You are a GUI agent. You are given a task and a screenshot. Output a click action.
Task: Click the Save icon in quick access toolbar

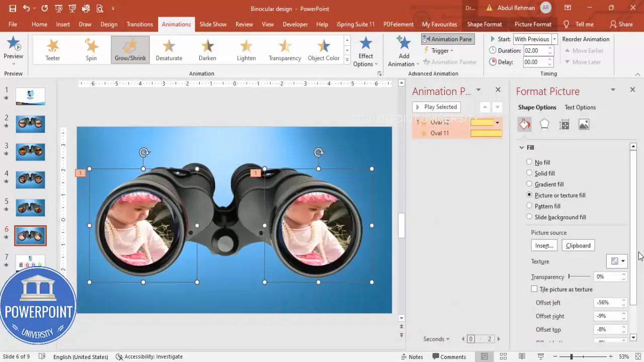pos(13,9)
